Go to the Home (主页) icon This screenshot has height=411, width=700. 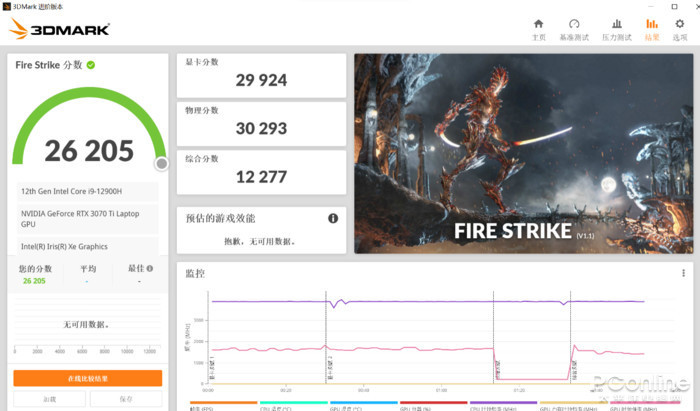pos(538,24)
